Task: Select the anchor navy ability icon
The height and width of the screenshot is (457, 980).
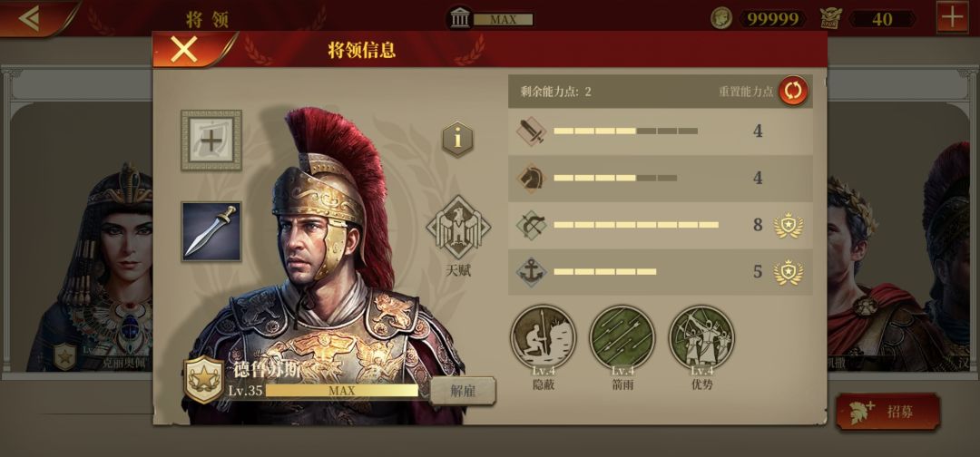Action: [x=531, y=272]
